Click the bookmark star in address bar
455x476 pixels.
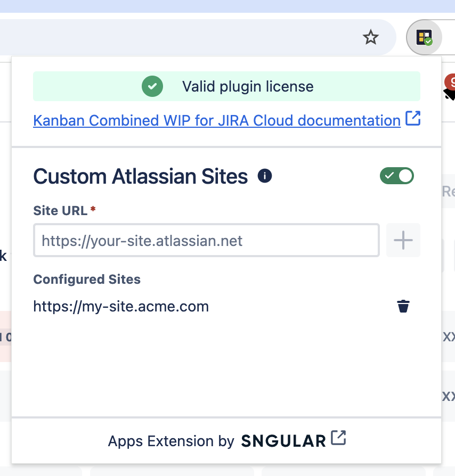(370, 37)
